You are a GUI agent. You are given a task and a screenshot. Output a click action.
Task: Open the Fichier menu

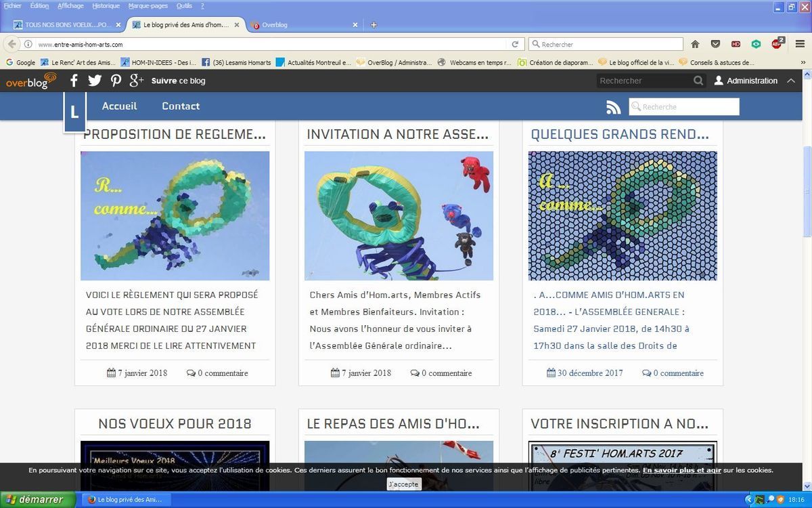coord(12,5)
